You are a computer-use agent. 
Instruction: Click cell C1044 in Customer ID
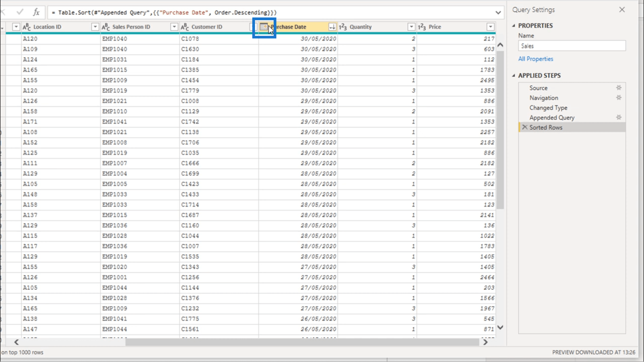coord(219,236)
